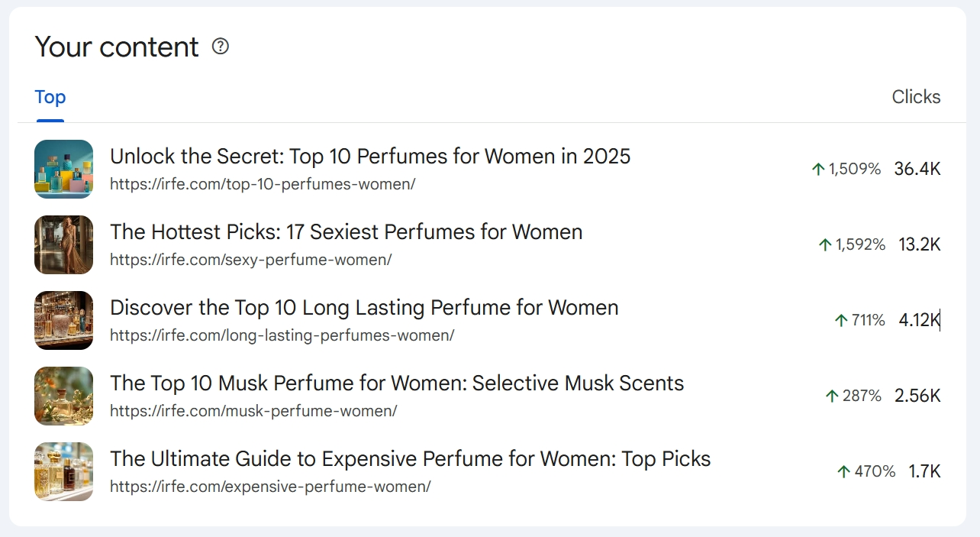The image size is (980, 537).
Task: Click the irfe.com/expensive-perfume-women URL
Action: click(x=270, y=487)
